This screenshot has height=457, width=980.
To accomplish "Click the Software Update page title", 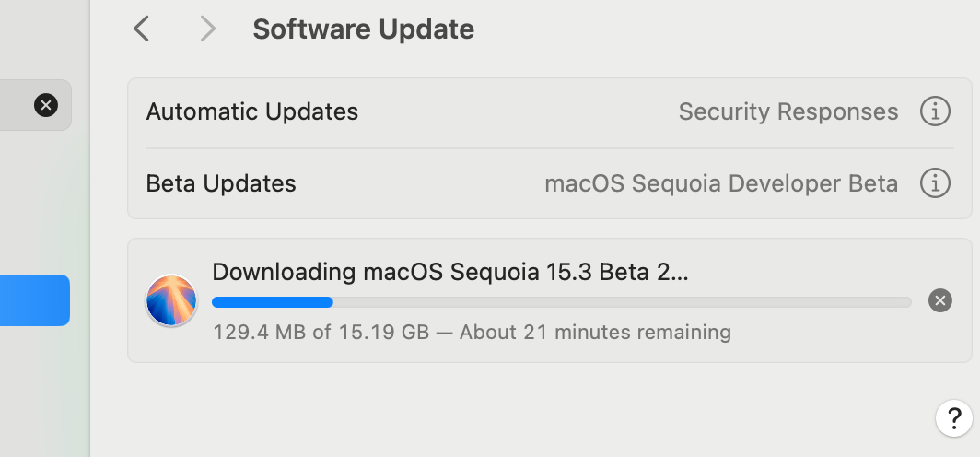I will (x=363, y=29).
